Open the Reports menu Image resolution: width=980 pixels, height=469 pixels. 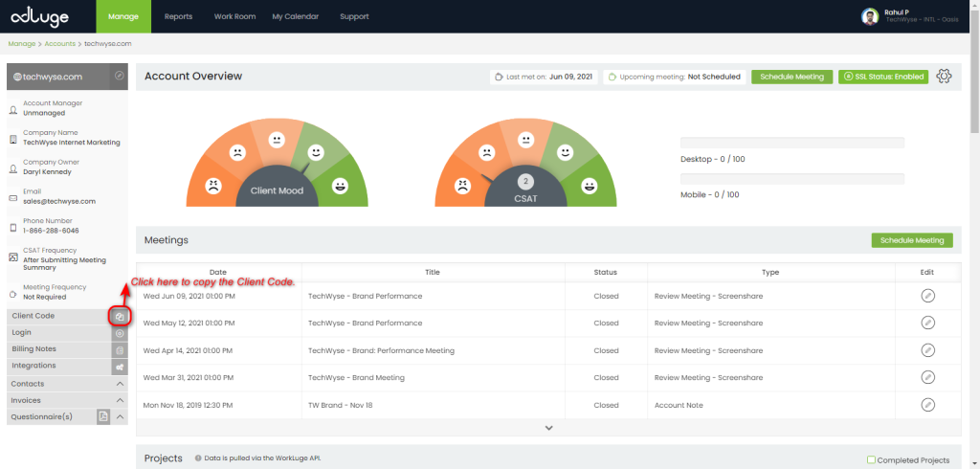point(178,16)
